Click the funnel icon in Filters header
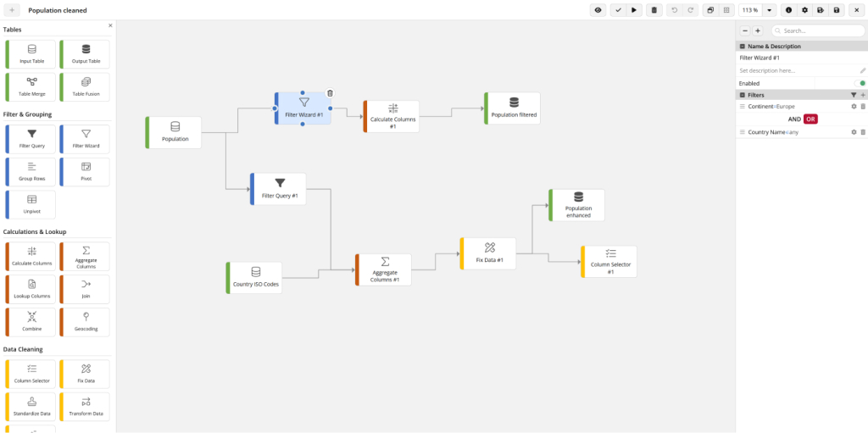This screenshot has height=433, width=868. 854,95
